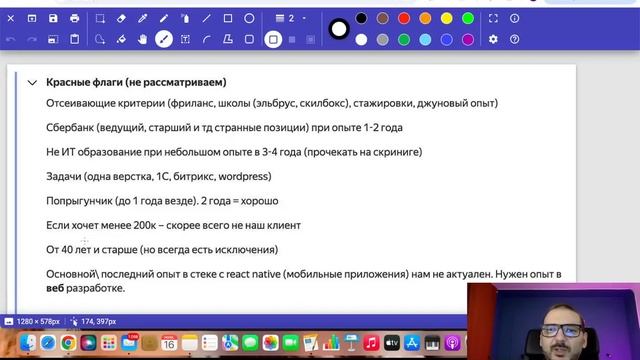
Task: Close the screenshot editor with the X icon
Action: (11, 18)
